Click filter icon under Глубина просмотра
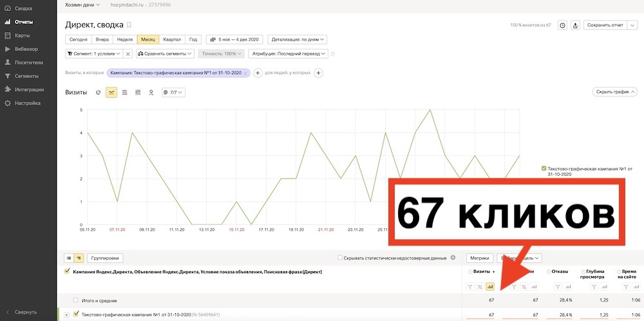 point(594,287)
